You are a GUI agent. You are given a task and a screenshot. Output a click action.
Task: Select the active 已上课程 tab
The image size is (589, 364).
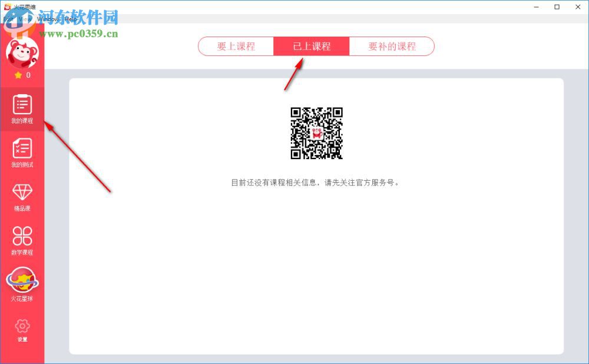312,46
